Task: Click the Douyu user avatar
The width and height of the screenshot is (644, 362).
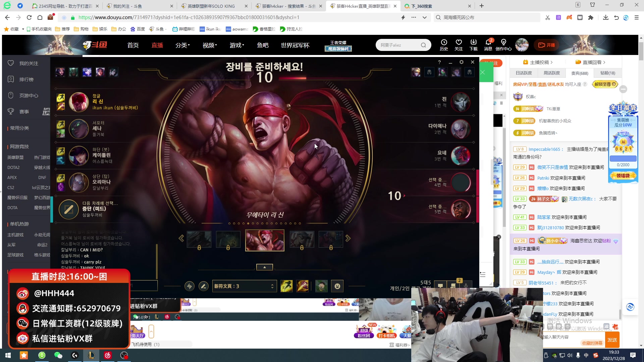Action: tap(522, 45)
